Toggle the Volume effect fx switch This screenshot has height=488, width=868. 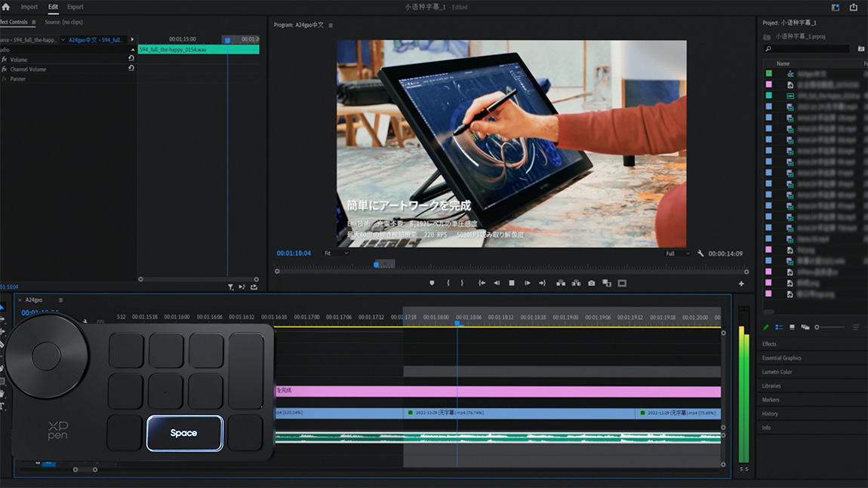tap(5, 60)
